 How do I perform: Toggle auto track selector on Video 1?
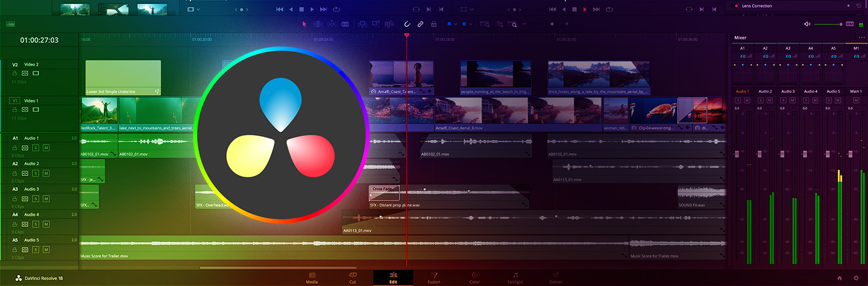[25, 110]
